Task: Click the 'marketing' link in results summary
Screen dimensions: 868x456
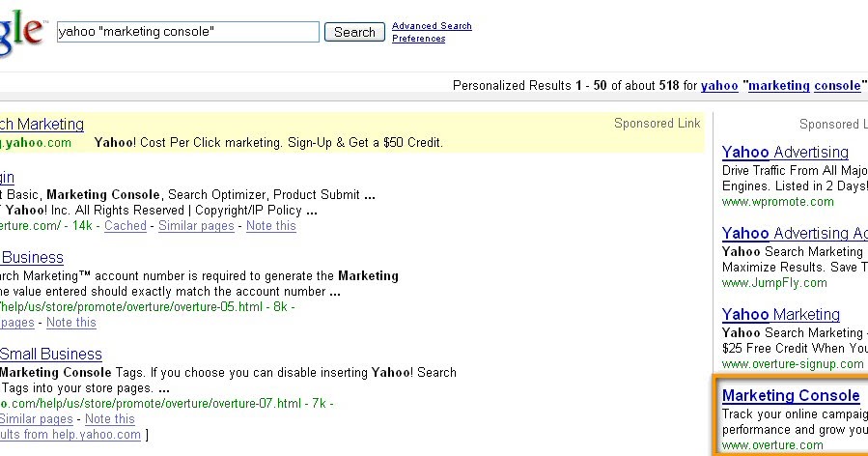Action: tap(779, 85)
